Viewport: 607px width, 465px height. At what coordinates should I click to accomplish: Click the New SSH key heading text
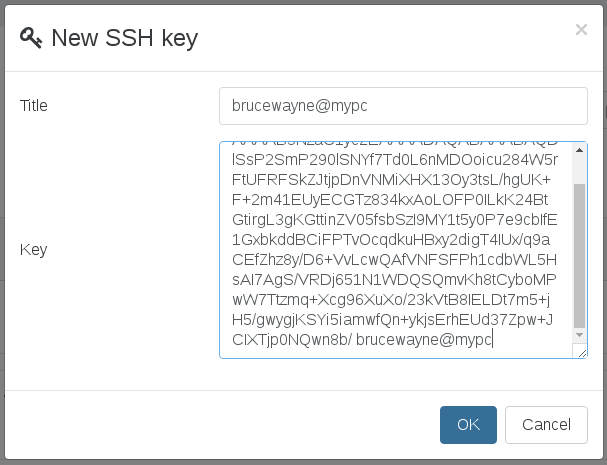(x=125, y=38)
